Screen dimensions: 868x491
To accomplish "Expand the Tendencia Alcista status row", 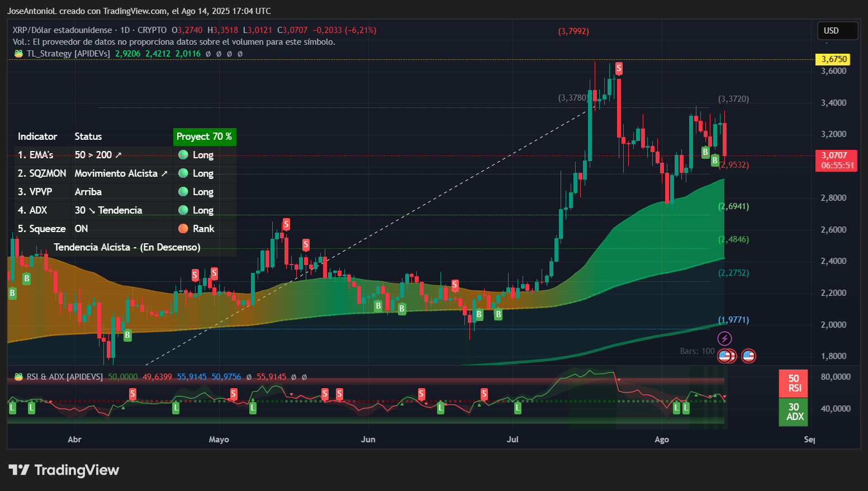I will 127,247.
